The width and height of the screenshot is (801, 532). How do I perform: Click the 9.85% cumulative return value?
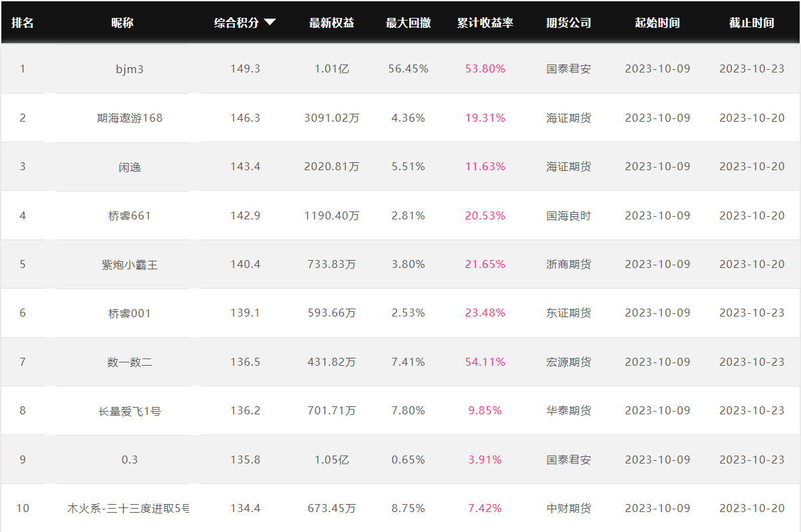(485, 410)
